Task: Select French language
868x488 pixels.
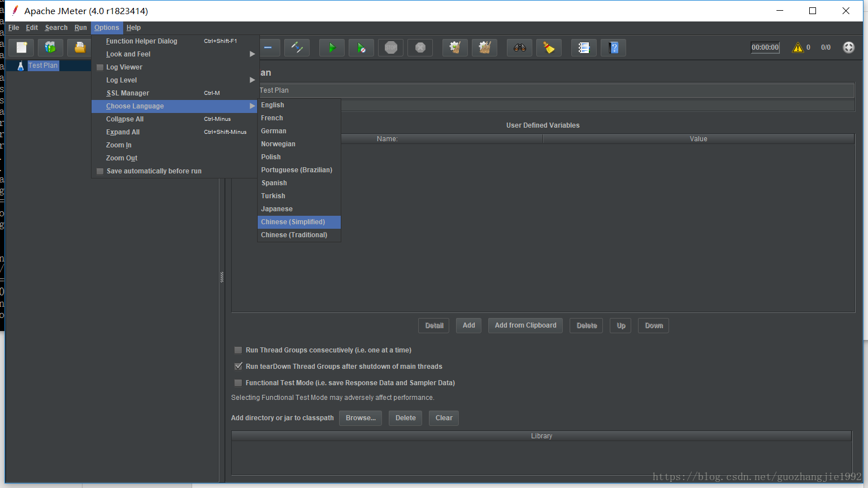Action: click(299, 118)
